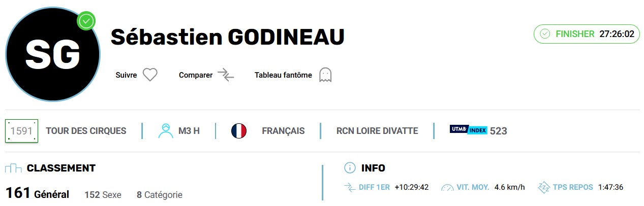
Task: Click the heart icon to follow the runner
Action: point(150,75)
